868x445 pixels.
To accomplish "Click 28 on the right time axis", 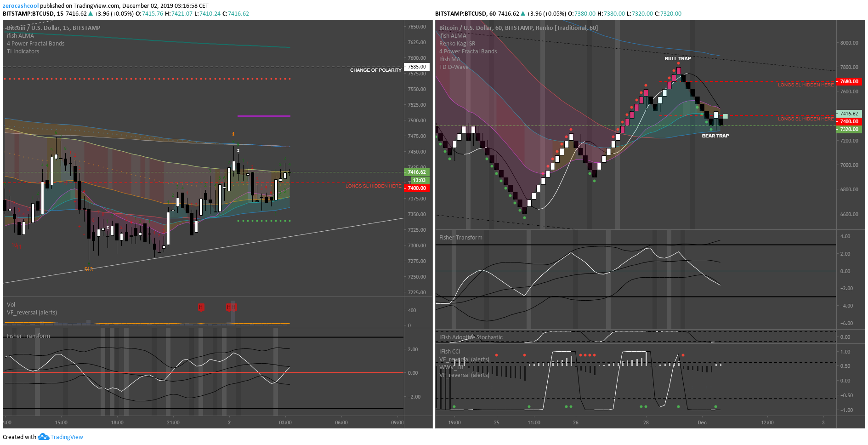I will pyautogui.click(x=646, y=422).
